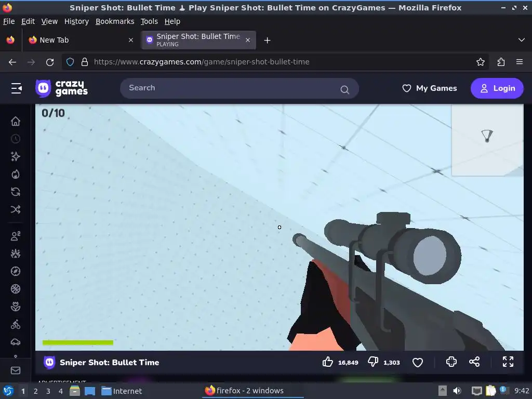Open the CrazyGames home sidebar icon
This screenshot has height=399, width=532.
pos(16,121)
